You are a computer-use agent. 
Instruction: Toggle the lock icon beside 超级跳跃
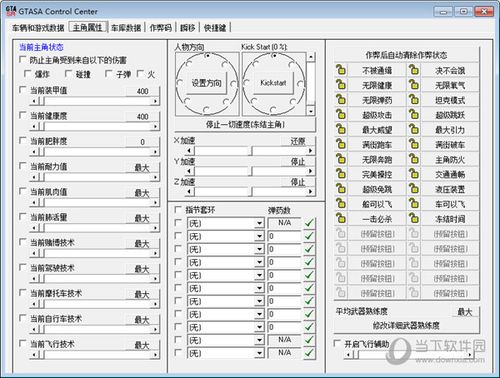(x=414, y=115)
